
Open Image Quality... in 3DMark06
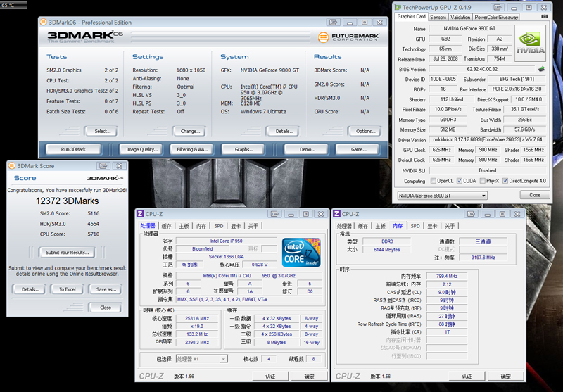click(x=142, y=149)
